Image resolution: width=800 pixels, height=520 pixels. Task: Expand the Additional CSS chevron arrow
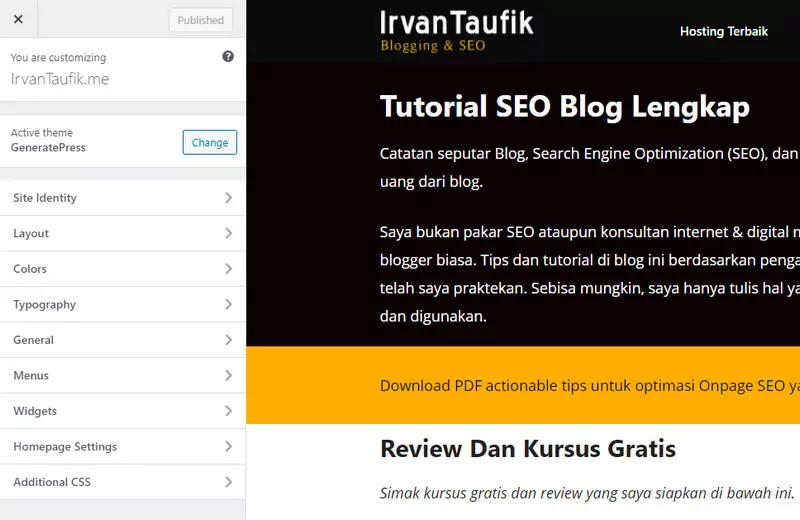229,482
